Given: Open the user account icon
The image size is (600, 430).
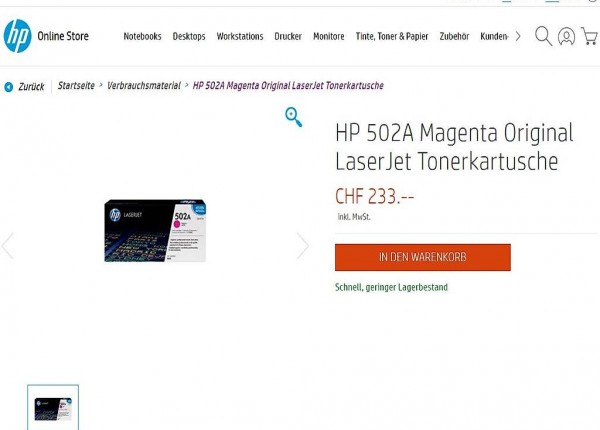Looking at the screenshot, I should 566,36.
